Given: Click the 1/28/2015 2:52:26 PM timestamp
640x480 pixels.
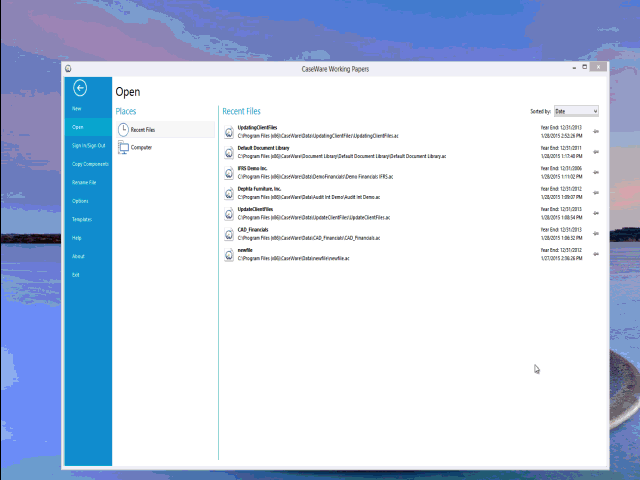Looking at the screenshot, I should [x=562, y=136].
